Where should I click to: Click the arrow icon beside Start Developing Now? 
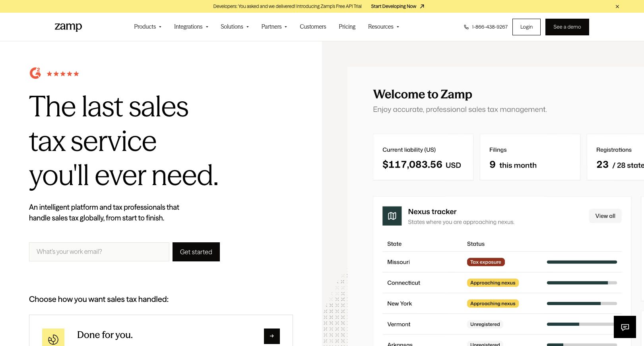(x=422, y=6)
